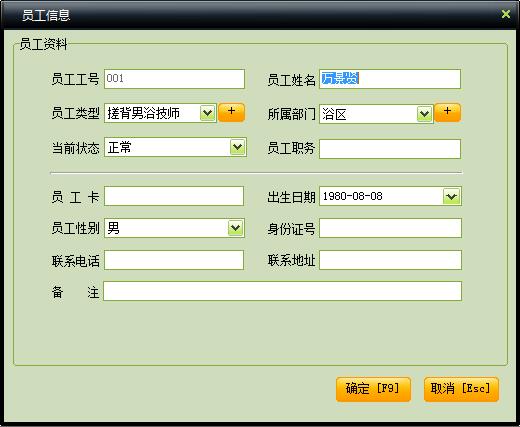Click the 备注 input field
The image size is (520, 427).
click(x=282, y=291)
